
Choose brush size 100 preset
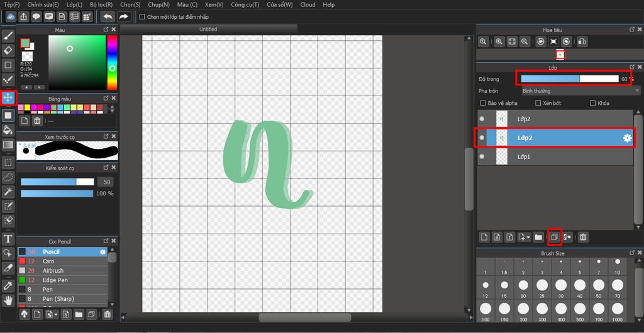[486, 312]
